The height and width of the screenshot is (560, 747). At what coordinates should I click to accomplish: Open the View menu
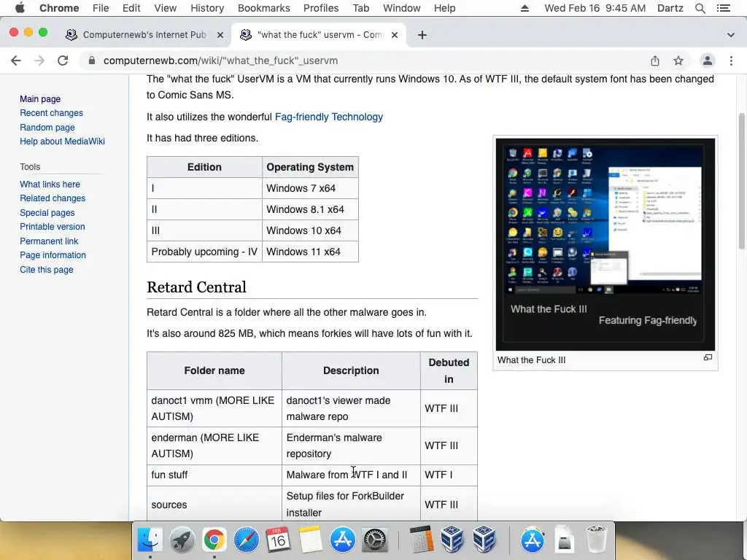pos(166,8)
